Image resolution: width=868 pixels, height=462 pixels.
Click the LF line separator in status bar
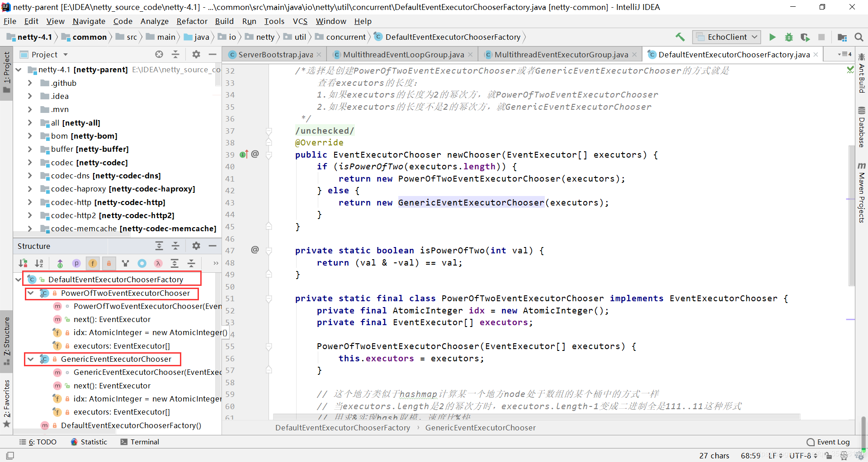point(775,456)
